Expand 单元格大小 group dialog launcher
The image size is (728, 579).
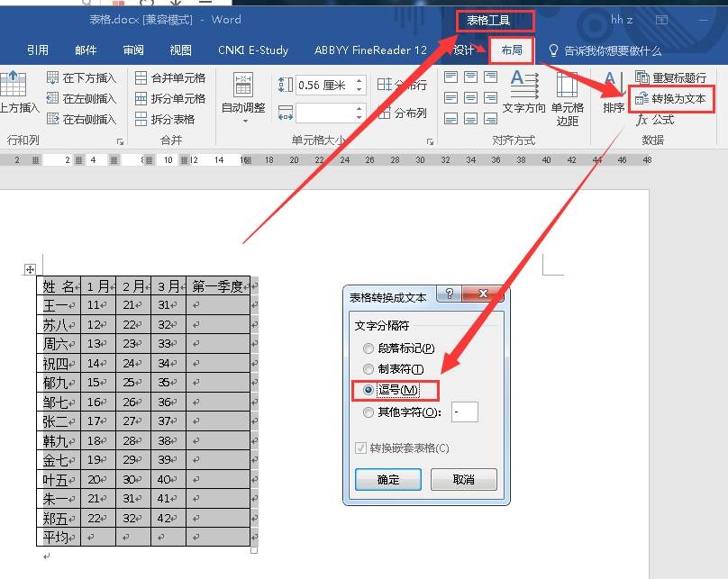(x=430, y=141)
